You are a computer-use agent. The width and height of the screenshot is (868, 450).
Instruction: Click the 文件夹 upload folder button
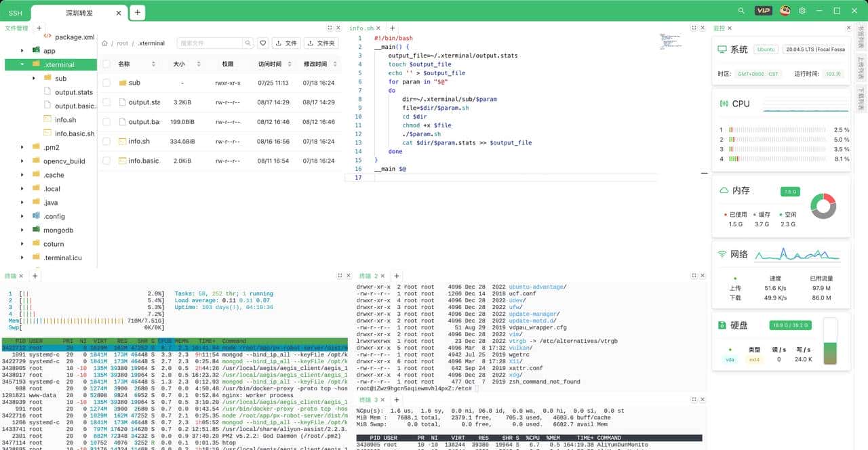tap(321, 43)
